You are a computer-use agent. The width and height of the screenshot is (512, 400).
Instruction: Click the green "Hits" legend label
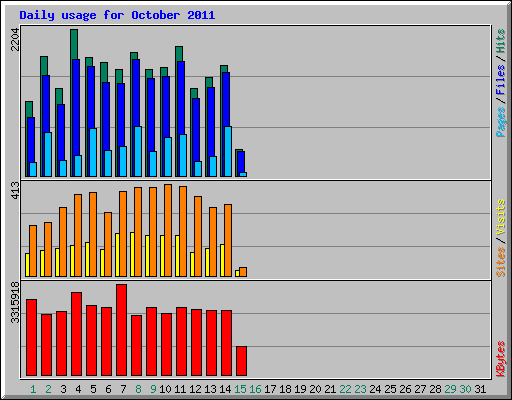pos(500,41)
